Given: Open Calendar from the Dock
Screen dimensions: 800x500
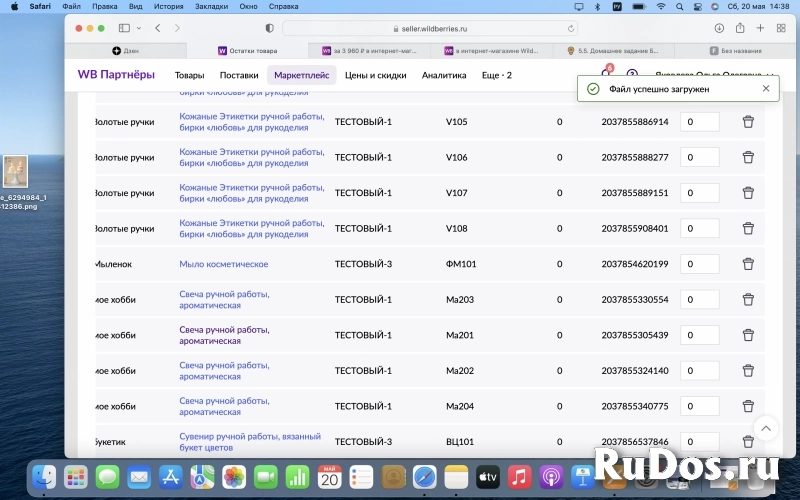Looking at the screenshot, I should tap(329, 478).
